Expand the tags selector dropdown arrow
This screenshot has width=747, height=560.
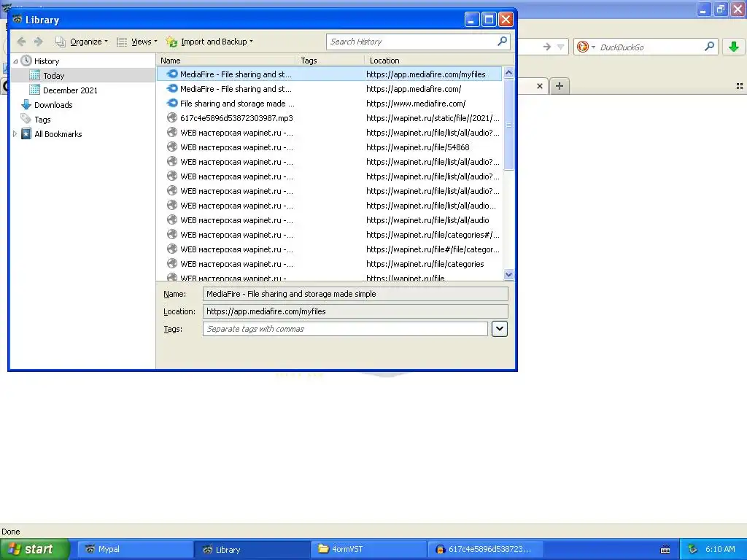tap(499, 329)
